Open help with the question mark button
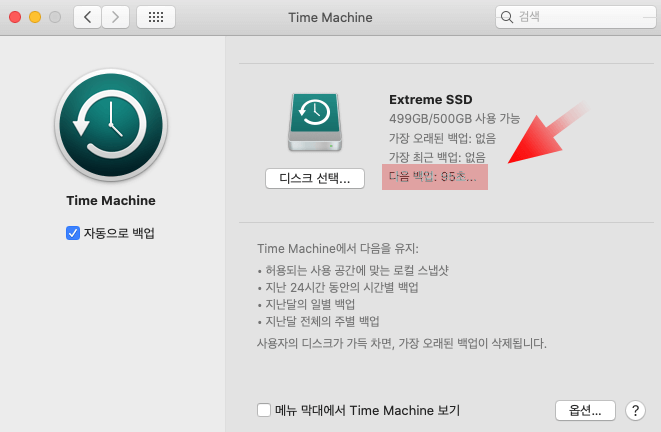The image size is (661, 432). 635,410
